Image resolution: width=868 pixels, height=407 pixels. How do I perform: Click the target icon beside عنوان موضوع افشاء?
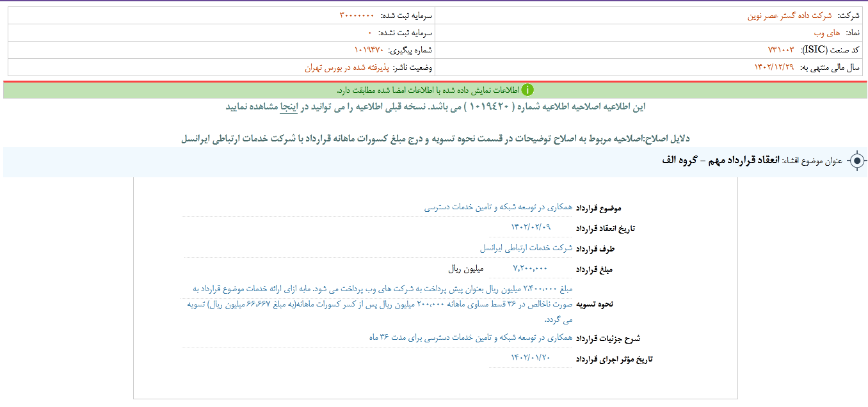pyautogui.click(x=856, y=162)
